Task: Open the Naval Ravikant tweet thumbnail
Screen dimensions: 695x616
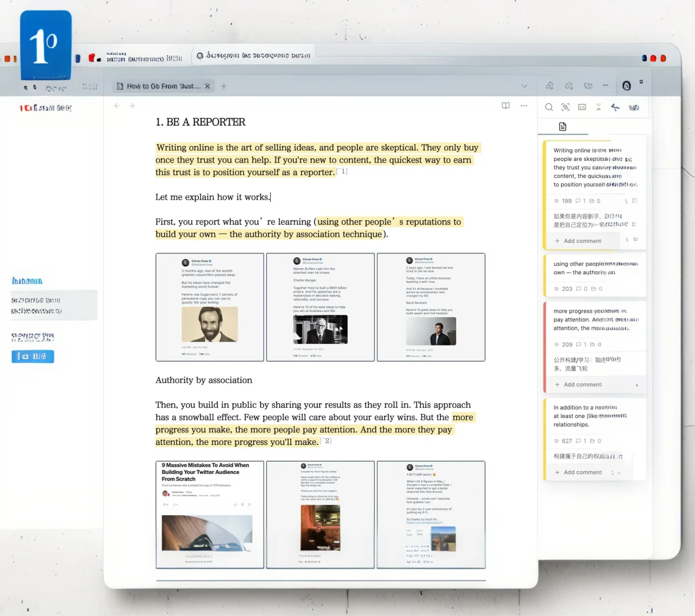Action: 431,307
